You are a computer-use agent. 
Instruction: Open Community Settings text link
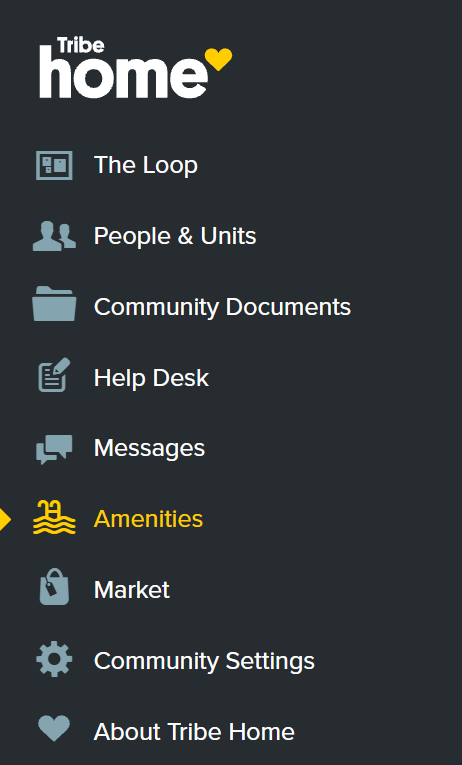click(x=204, y=662)
